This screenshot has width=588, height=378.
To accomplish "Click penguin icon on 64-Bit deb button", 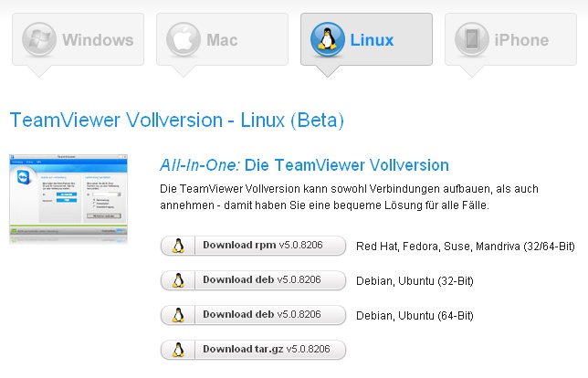I will click(179, 315).
